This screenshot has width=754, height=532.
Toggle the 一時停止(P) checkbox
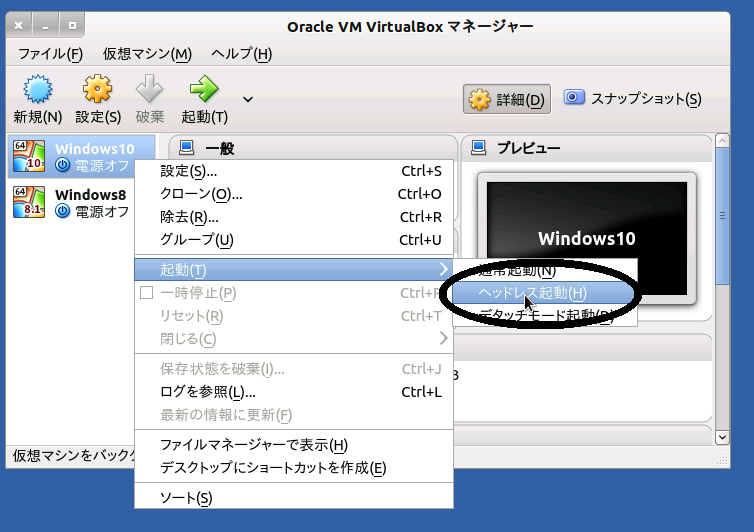[x=147, y=292]
